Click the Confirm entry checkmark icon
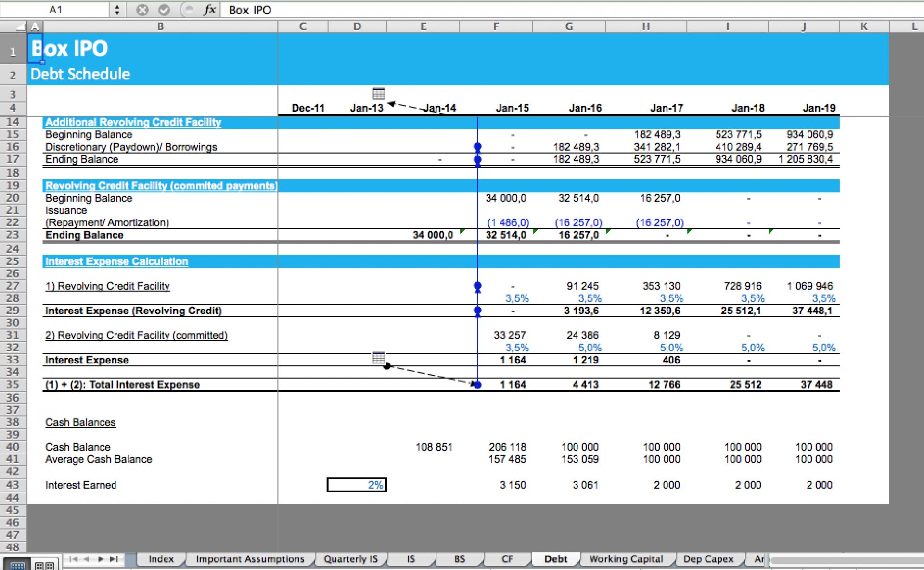The height and width of the screenshot is (570, 924). [x=164, y=10]
